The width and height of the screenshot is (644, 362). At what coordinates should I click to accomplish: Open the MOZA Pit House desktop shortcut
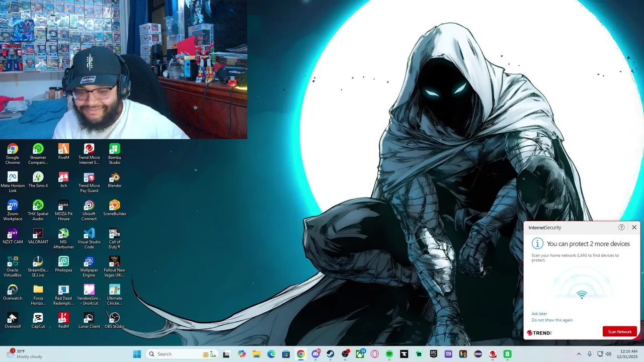63,210
